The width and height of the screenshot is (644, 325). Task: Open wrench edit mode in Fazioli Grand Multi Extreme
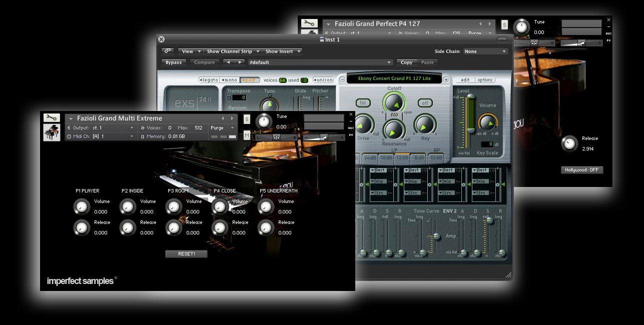click(x=52, y=118)
